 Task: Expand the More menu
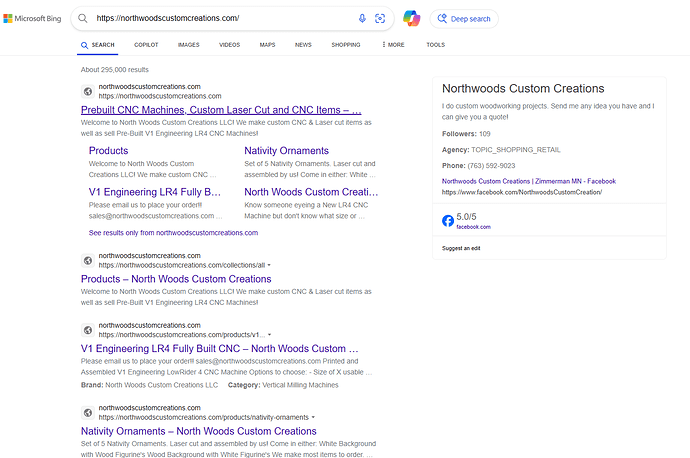(393, 45)
